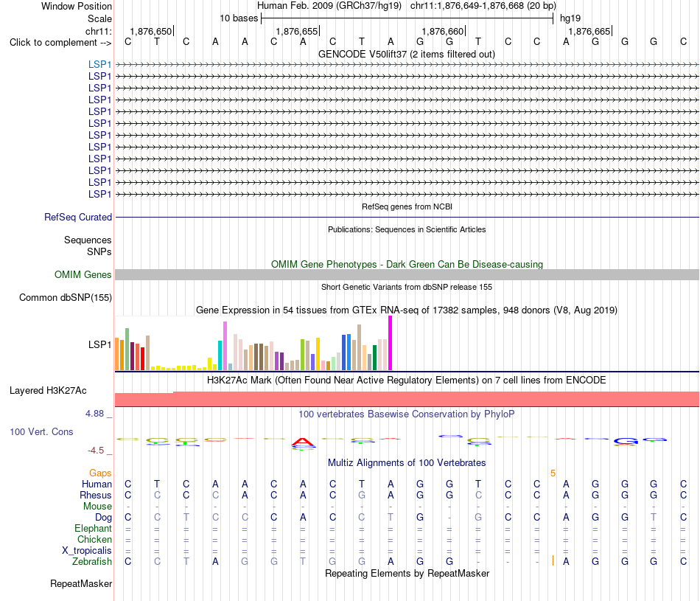
Task: Click the RepeatMasker track label
Action: click(81, 583)
